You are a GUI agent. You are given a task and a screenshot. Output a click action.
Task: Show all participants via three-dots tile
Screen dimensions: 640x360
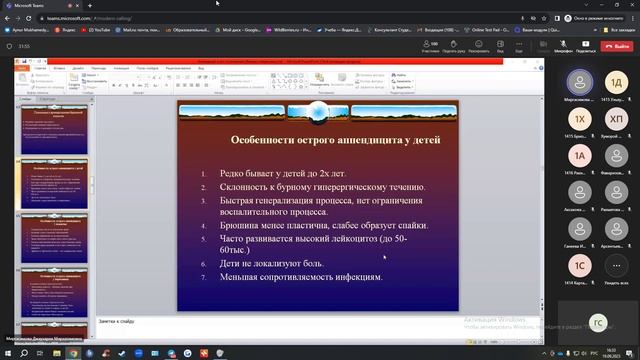(x=616, y=266)
